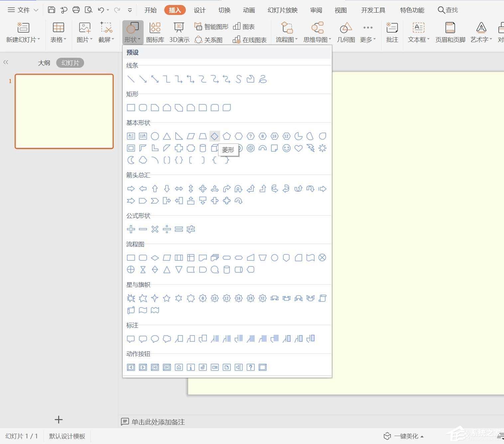
Task: Pick the plus sign equation shape
Action: click(131, 229)
